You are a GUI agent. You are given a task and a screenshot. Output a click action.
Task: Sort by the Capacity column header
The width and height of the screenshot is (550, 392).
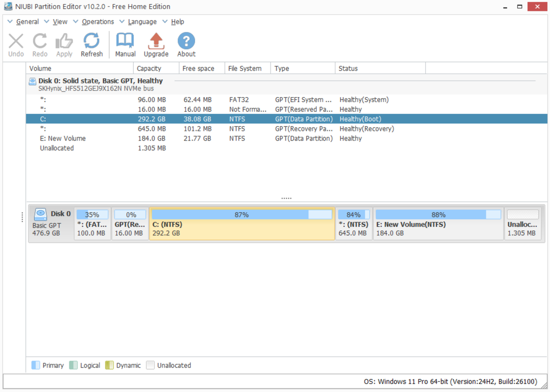[156, 68]
